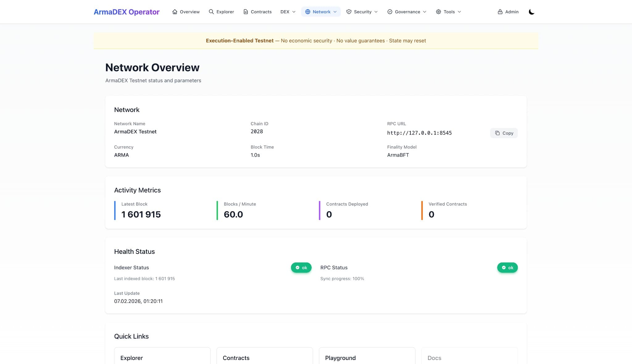Click the RPC URL value field
Screen dimensions: 632x364
(419, 133)
